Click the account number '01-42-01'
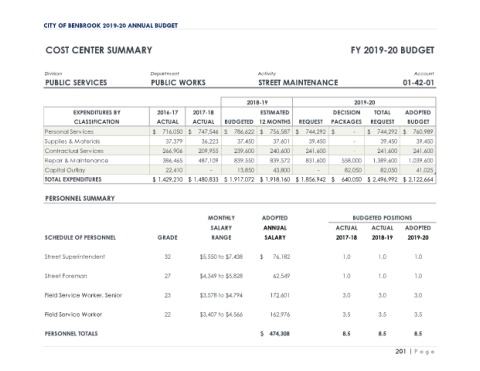480x371 pixels. coord(418,83)
